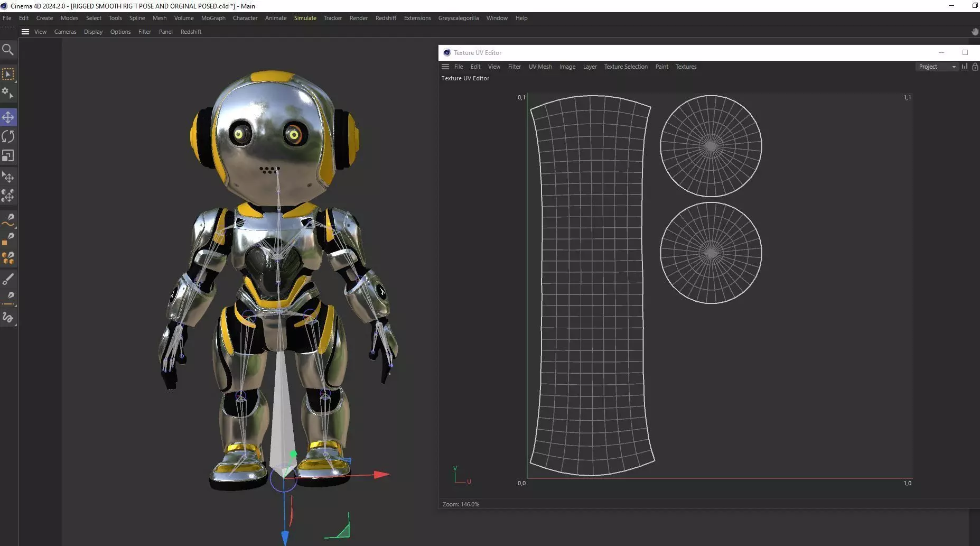Open the Layer menu in UV Editor
Screen dimensions: 980x546
click(590, 67)
